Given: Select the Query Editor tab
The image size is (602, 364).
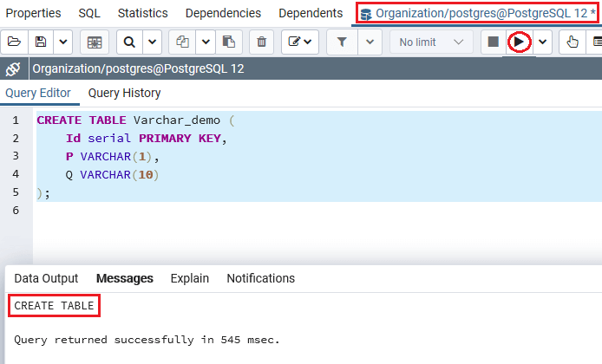Looking at the screenshot, I should tap(38, 94).
